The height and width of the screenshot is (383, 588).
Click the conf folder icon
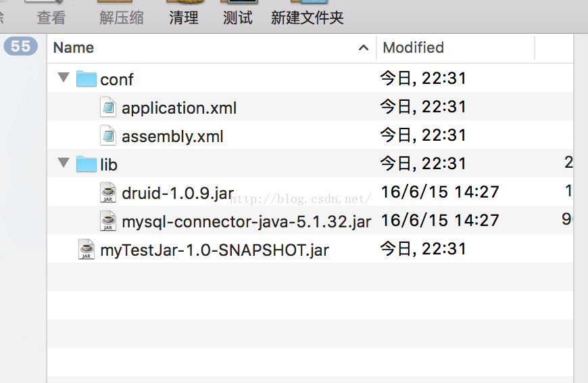coord(86,79)
